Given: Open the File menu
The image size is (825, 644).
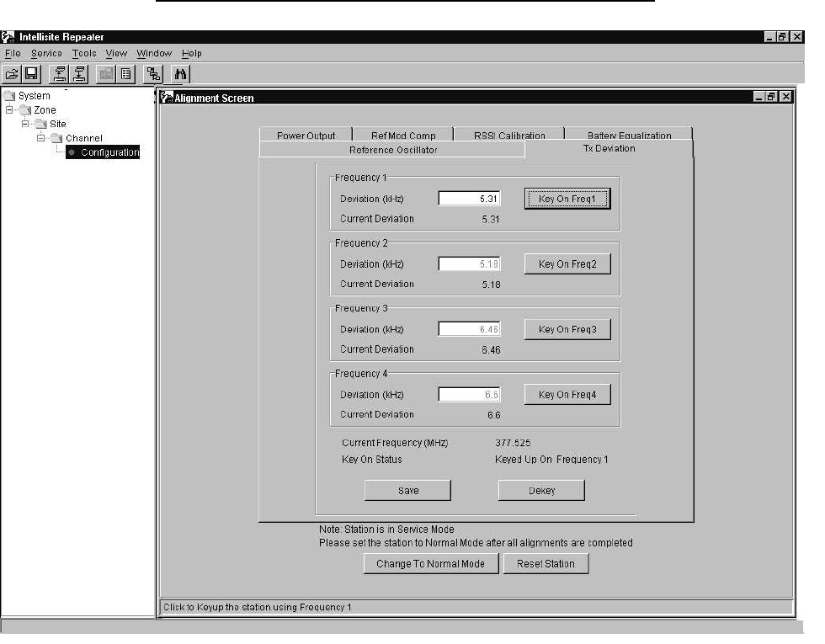Looking at the screenshot, I should click(13, 53).
